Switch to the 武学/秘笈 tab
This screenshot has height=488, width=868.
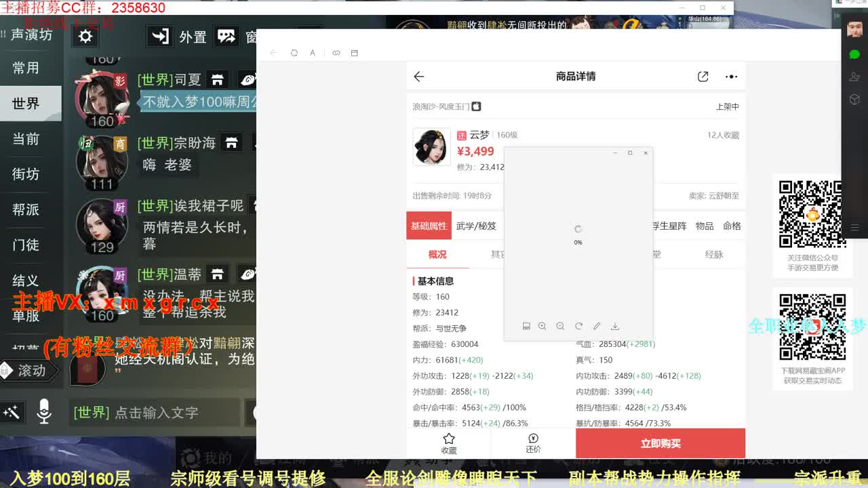point(476,226)
